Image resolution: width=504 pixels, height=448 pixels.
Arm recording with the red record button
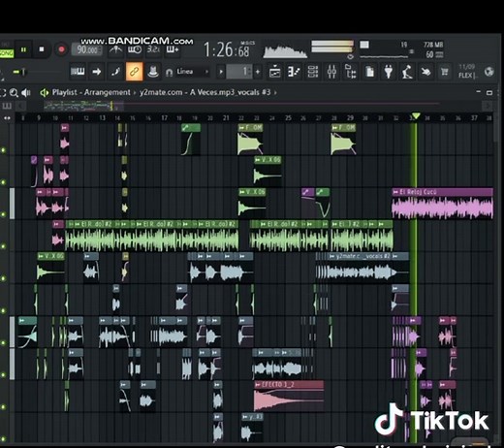(x=61, y=49)
